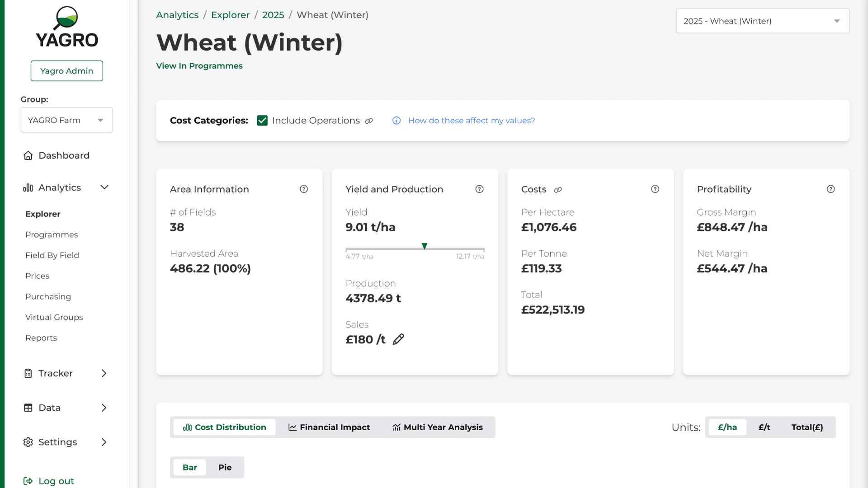
Task: Open the Multi Year Analysis tab
Action: point(437,427)
